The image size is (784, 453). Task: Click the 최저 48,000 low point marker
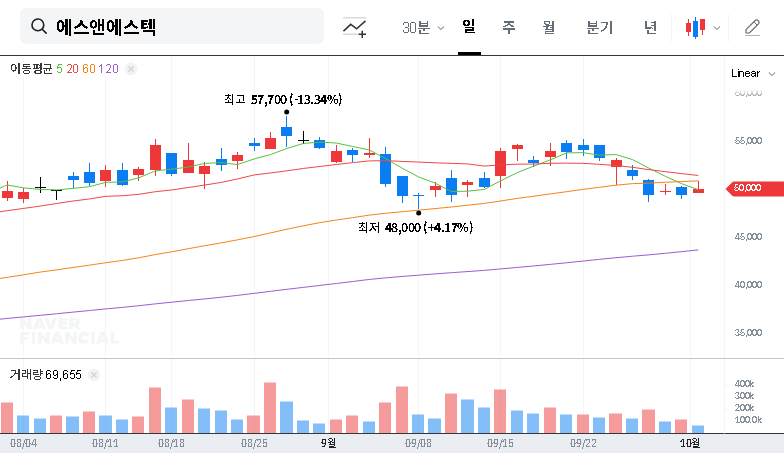(x=418, y=213)
